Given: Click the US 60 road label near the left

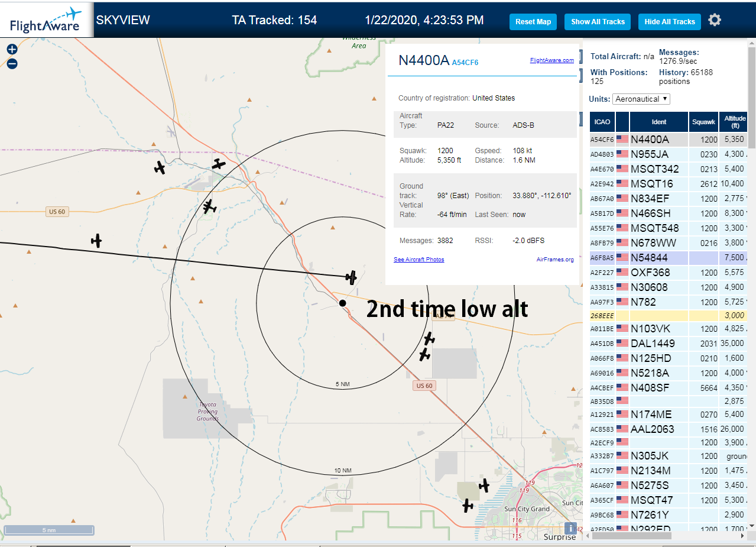Looking at the screenshot, I should click(x=57, y=212).
